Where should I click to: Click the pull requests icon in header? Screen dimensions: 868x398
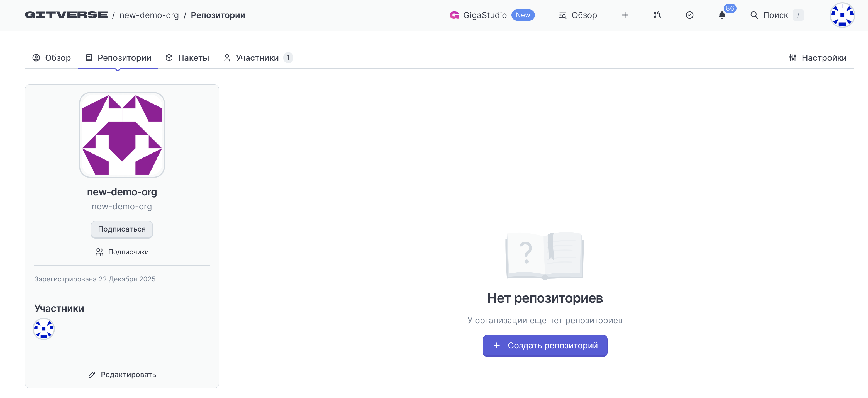657,15
